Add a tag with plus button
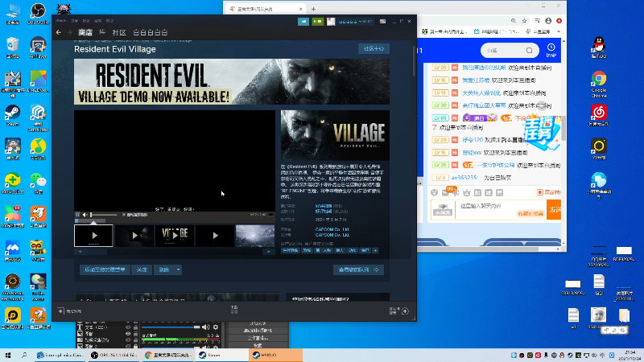Viewport: 644px width, 362px height. click(375, 250)
